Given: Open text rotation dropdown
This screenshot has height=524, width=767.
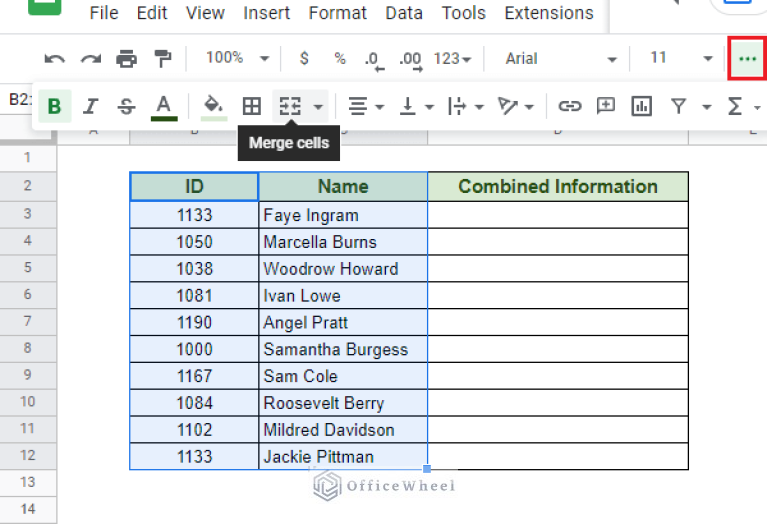Looking at the screenshot, I should [515, 106].
